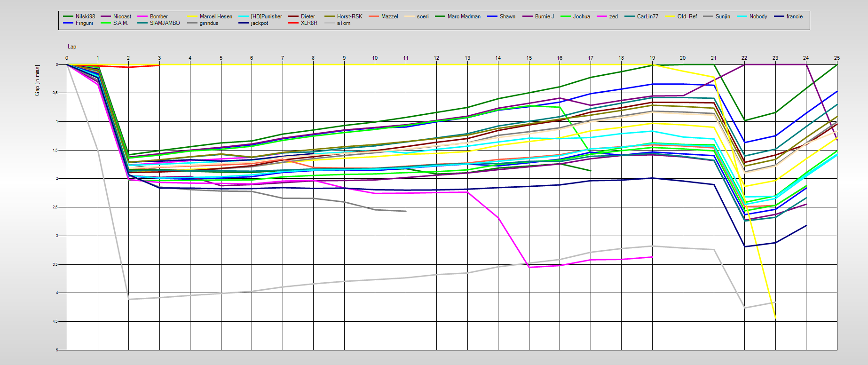Click the [HD]Punisher legend label
Viewport: 868px width, 365px height.
(x=266, y=16)
